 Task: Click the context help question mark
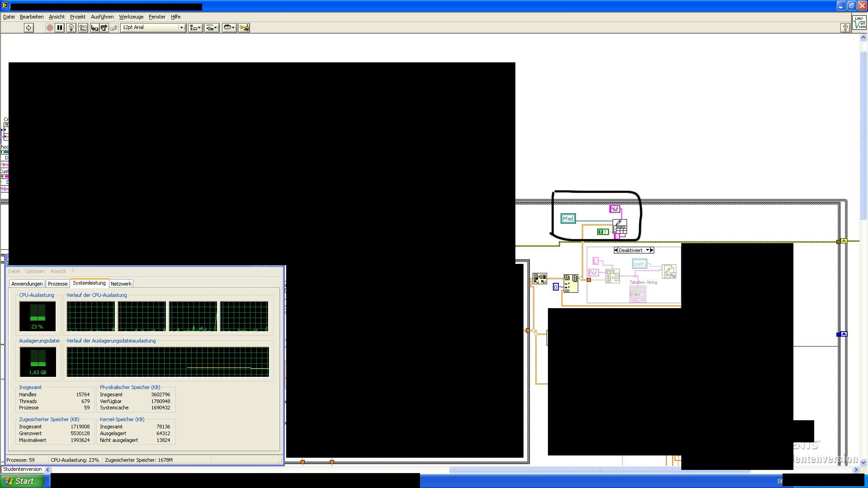click(x=845, y=28)
